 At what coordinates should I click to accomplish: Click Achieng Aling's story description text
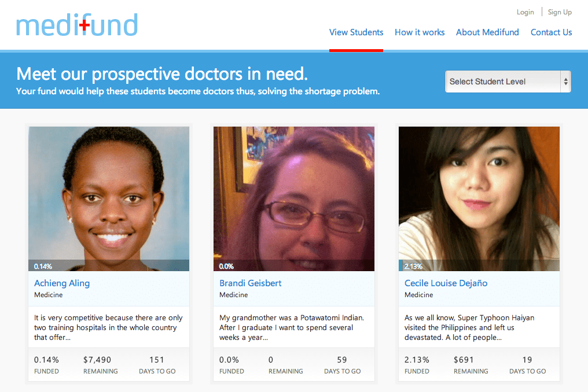pos(108,327)
